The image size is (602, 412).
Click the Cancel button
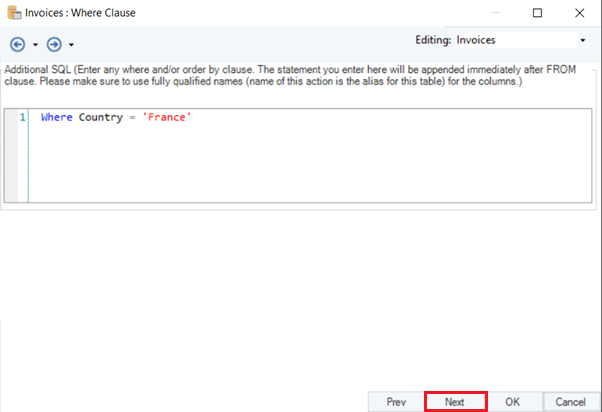coord(571,402)
